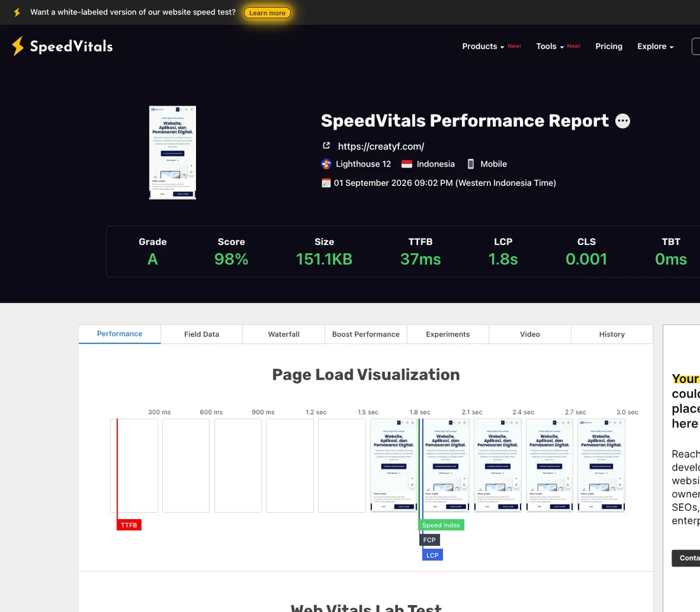This screenshot has height=612, width=700.
Task: Click the mobile device icon
Action: 470,164
